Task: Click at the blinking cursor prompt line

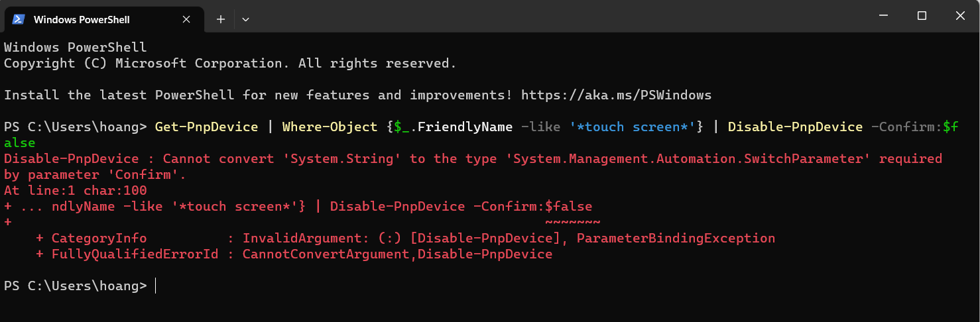Action: tap(155, 286)
